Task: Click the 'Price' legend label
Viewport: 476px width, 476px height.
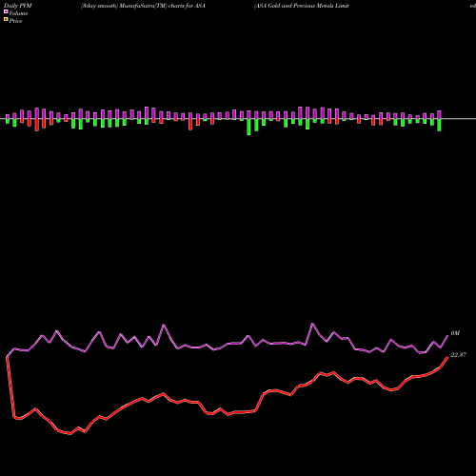Action: pyautogui.click(x=15, y=21)
